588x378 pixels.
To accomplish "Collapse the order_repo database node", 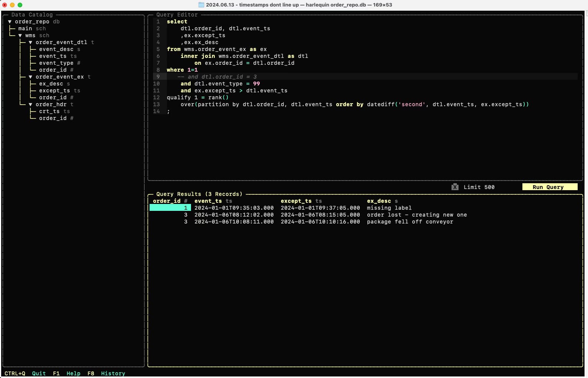I will pyautogui.click(x=10, y=22).
